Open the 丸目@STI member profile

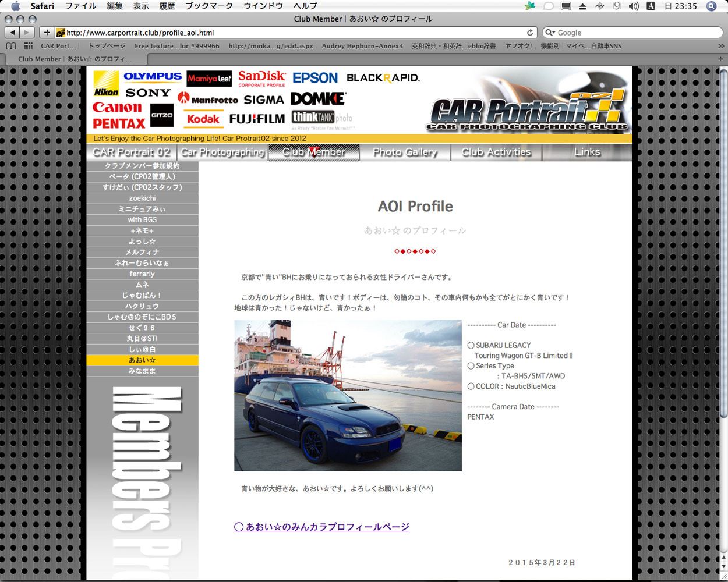pos(142,339)
